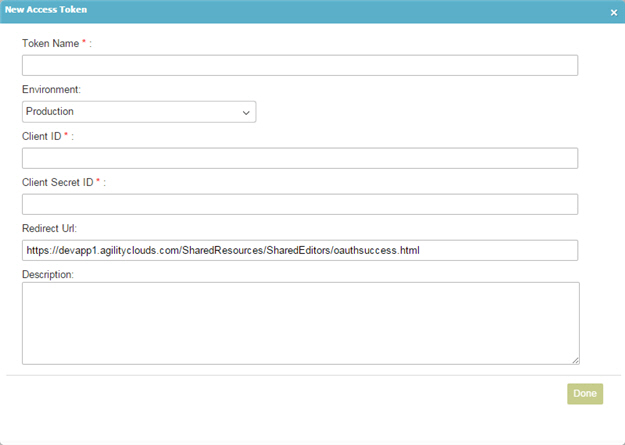Screen dimensions: 625x445
Task: Grab the Description textarea resize handle
Action: coord(576,360)
